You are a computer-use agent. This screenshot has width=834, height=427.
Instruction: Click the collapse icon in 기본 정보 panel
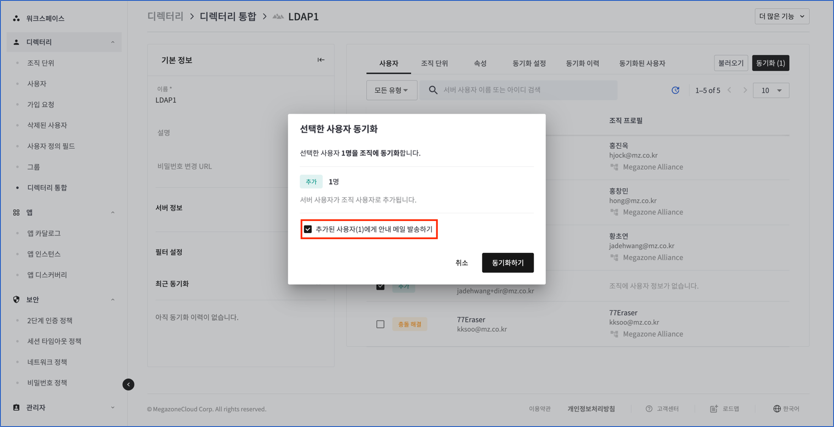click(x=321, y=60)
